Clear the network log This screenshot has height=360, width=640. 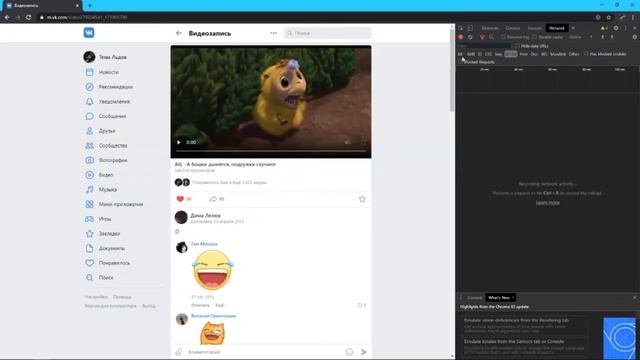point(470,37)
